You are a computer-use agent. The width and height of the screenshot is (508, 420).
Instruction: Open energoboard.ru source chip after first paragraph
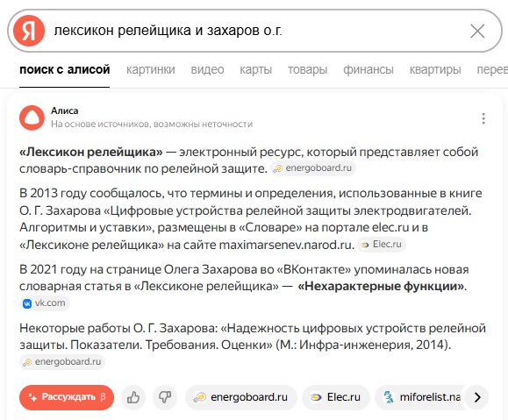[313, 168]
